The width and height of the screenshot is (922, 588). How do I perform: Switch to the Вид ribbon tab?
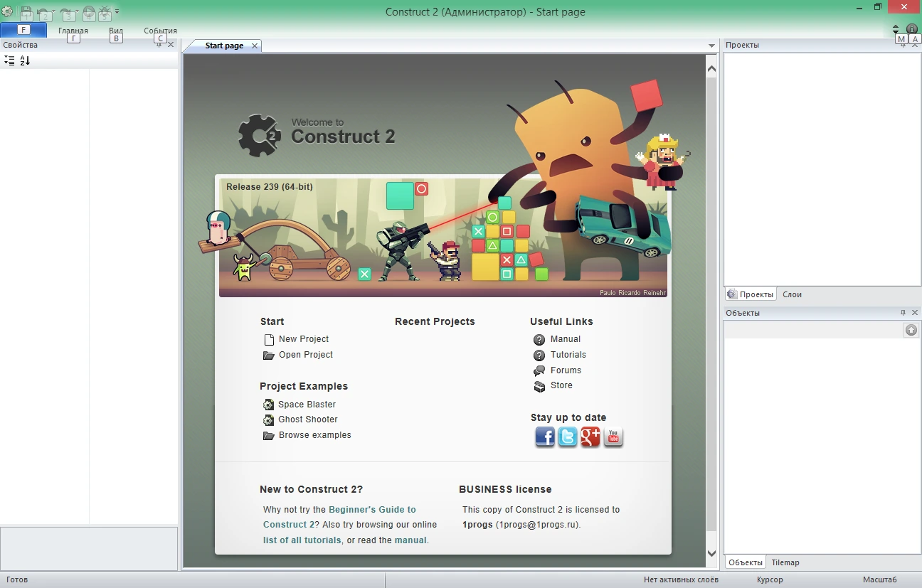[x=116, y=31]
